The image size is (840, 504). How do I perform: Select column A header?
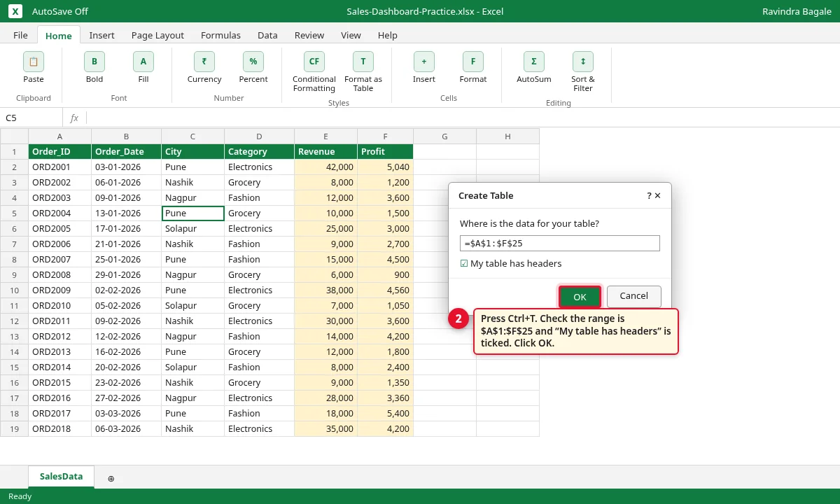59,136
